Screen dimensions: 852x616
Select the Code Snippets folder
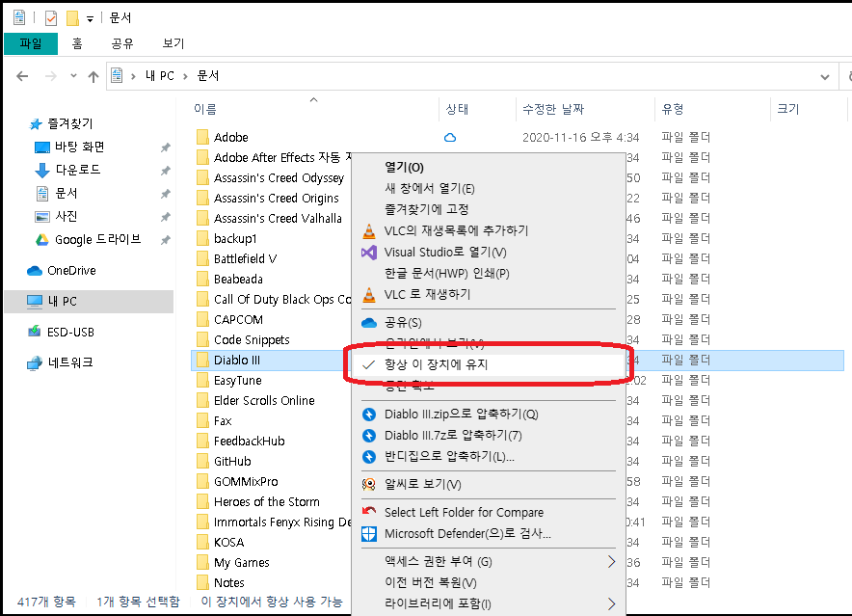coord(252,340)
